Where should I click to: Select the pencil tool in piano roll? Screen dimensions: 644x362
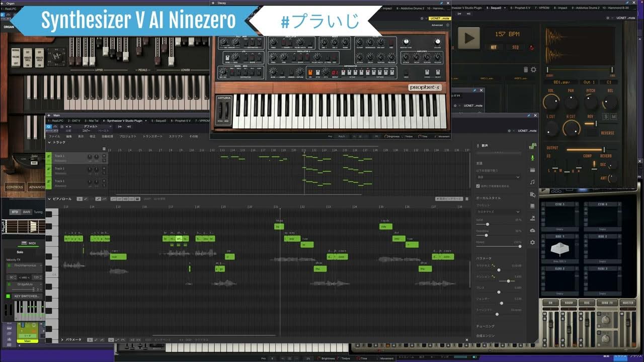pyautogui.click(x=86, y=199)
